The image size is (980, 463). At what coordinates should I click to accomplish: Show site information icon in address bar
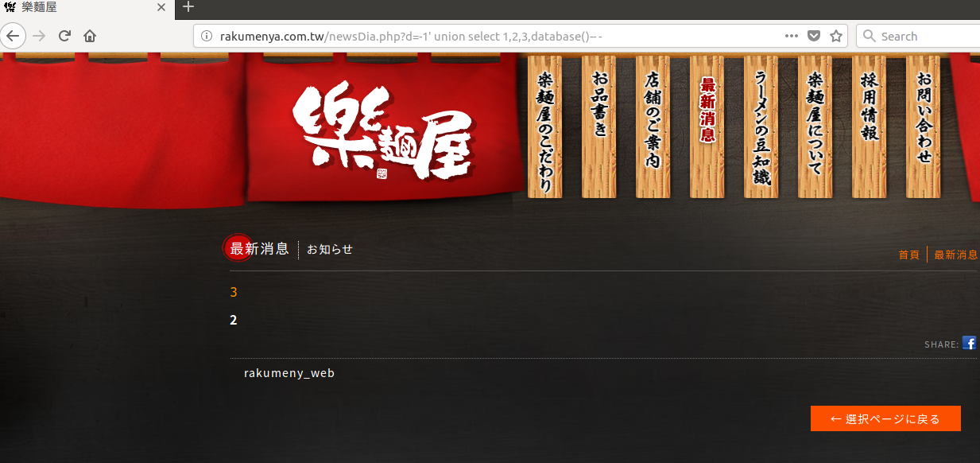coord(207,36)
